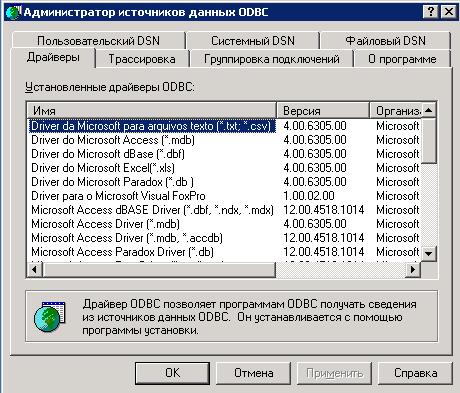The width and height of the screenshot is (460, 393).
Task: Click version 1.00.02.00 of FoxPro driver
Action: pos(309,196)
